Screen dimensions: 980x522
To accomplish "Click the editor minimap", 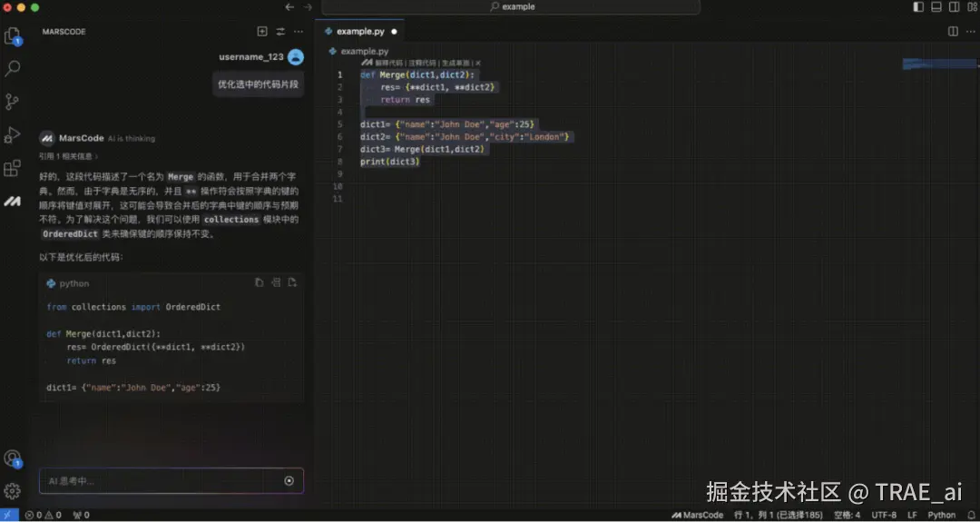I will click(940, 64).
